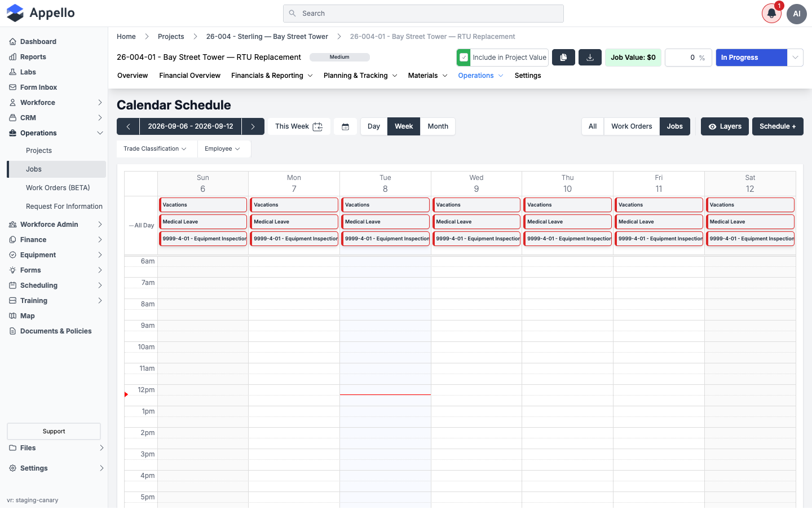Open the In Progress status dropdown arrow

pyautogui.click(x=795, y=58)
